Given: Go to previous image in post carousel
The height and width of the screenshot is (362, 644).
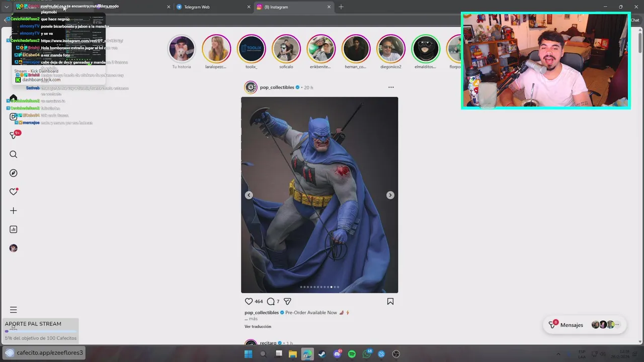Looking at the screenshot, I should (249, 195).
